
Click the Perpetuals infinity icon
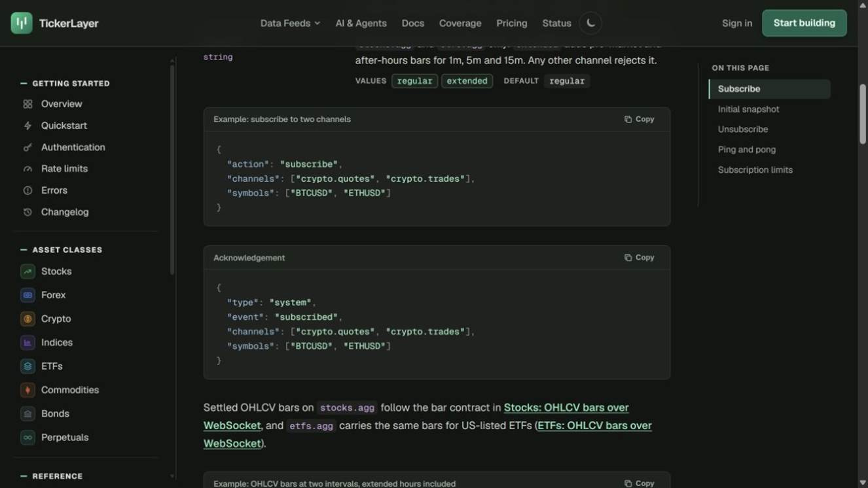pos(27,437)
